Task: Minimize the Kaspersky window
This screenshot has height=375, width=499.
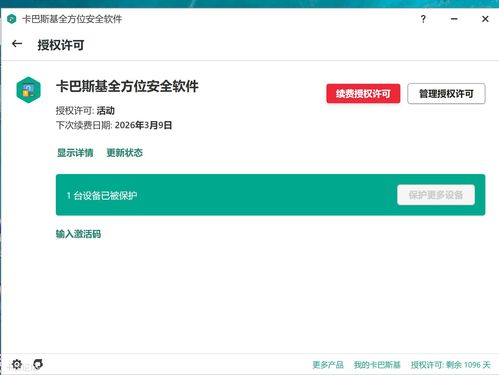Action: tap(454, 19)
